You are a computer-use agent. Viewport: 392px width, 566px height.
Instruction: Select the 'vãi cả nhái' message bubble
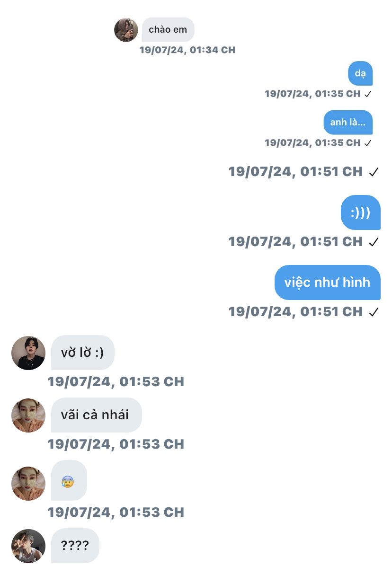[x=97, y=415]
